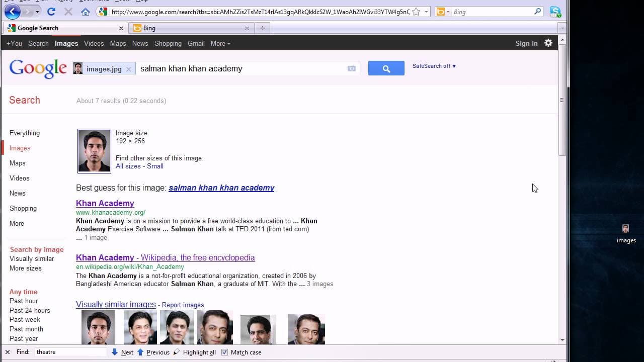Open a new tab with the plus button

[x=262, y=28]
